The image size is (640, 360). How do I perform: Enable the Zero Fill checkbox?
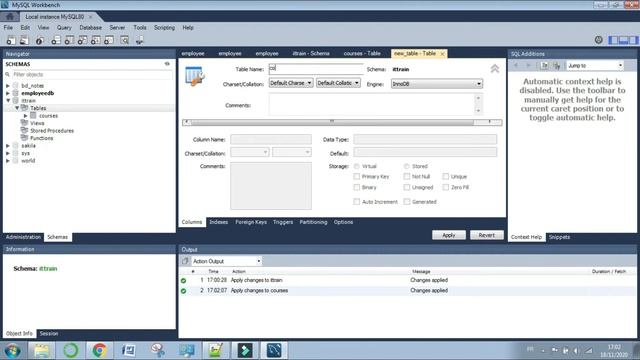(x=446, y=187)
